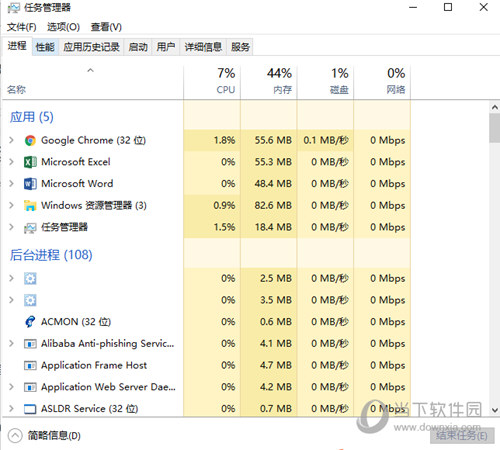Maximize the Task Manager window
This screenshot has width=500, height=450.
click(448, 7)
